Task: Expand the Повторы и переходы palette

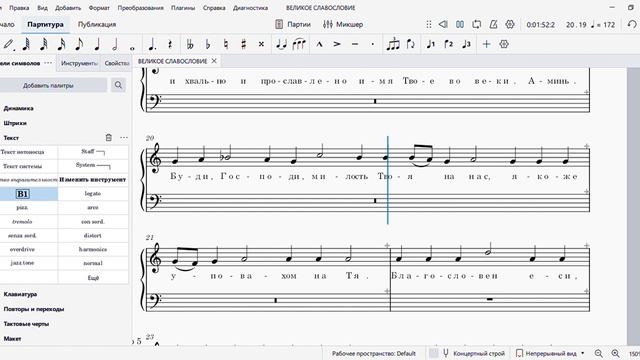Action: [x=34, y=309]
